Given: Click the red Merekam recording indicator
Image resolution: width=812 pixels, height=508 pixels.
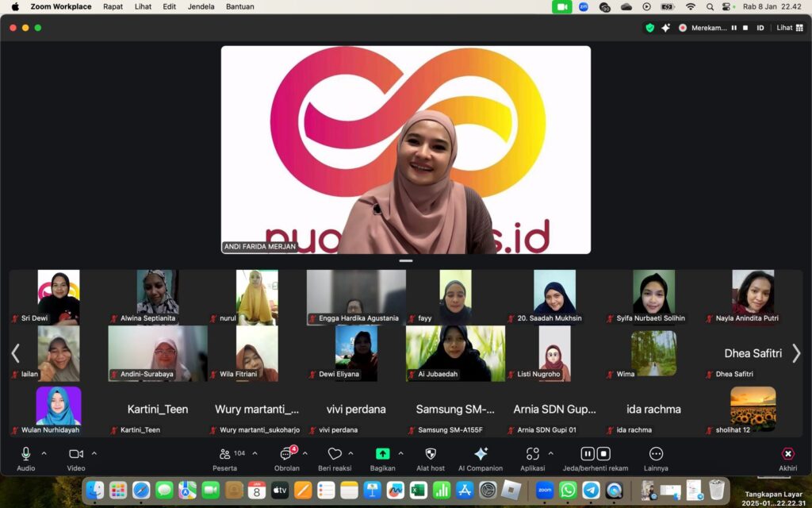Looking at the screenshot, I should [683, 28].
